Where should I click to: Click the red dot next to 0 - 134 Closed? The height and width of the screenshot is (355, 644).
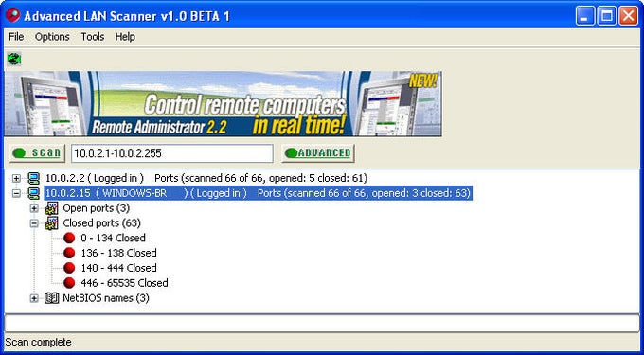[x=69, y=238]
